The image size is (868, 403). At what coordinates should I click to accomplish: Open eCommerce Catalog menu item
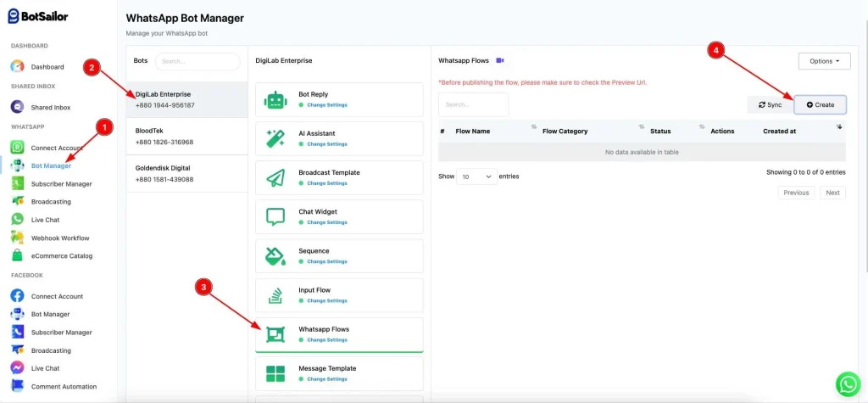coord(61,256)
